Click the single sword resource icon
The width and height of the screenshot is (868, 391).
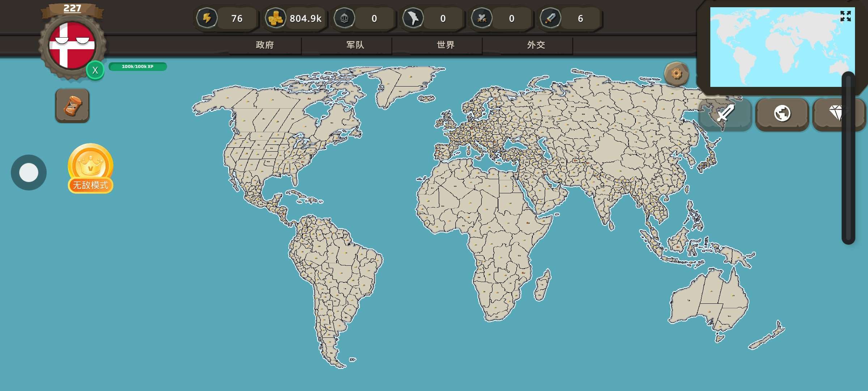coord(550,18)
